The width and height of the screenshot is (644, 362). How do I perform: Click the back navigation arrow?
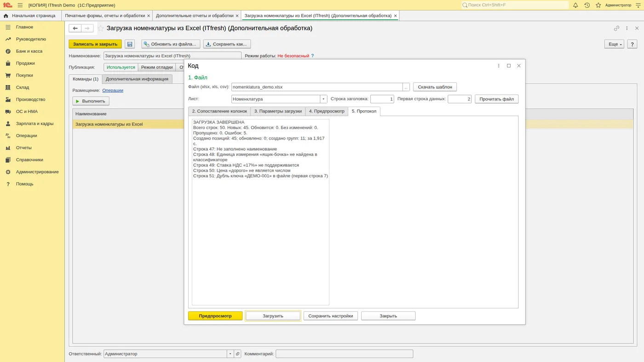point(75,28)
